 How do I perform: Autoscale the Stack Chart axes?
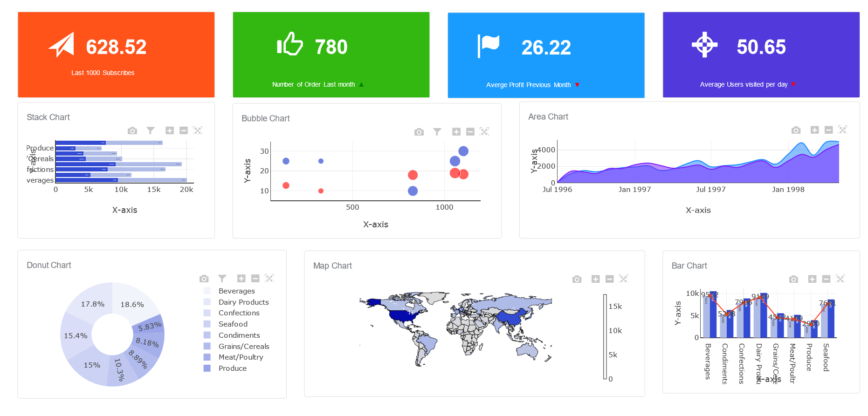(x=198, y=130)
